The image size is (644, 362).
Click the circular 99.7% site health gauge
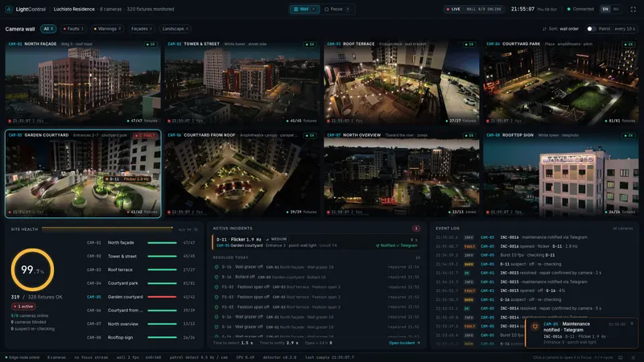pyautogui.click(x=32, y=269)
